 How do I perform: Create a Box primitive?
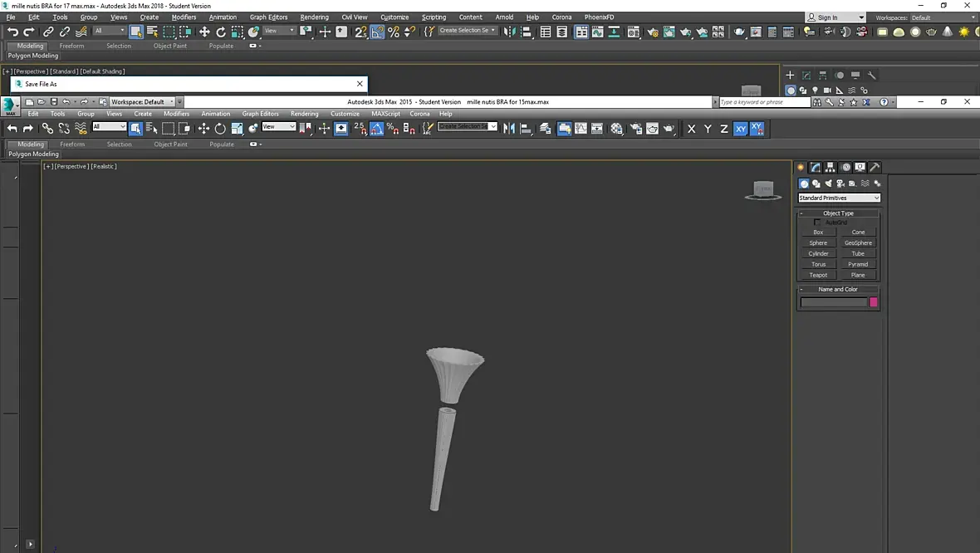click(818, 232)
